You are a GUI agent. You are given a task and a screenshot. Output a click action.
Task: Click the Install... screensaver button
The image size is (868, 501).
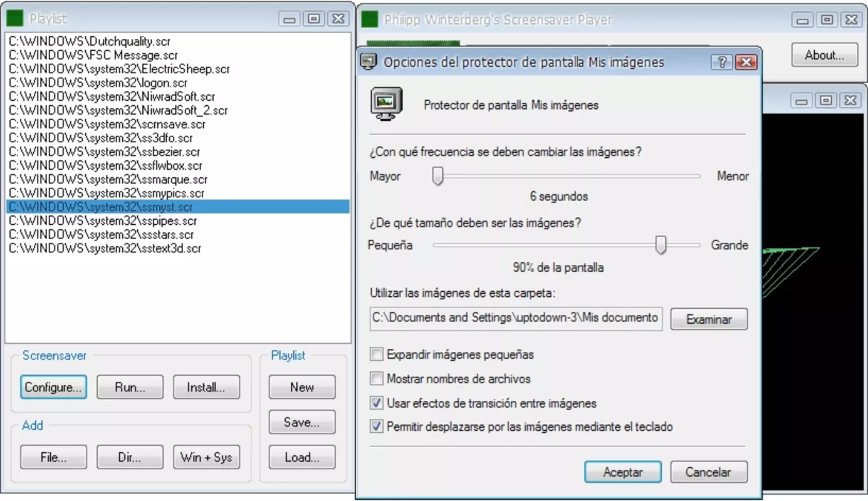pyautogui.click(x=206, y=387)
